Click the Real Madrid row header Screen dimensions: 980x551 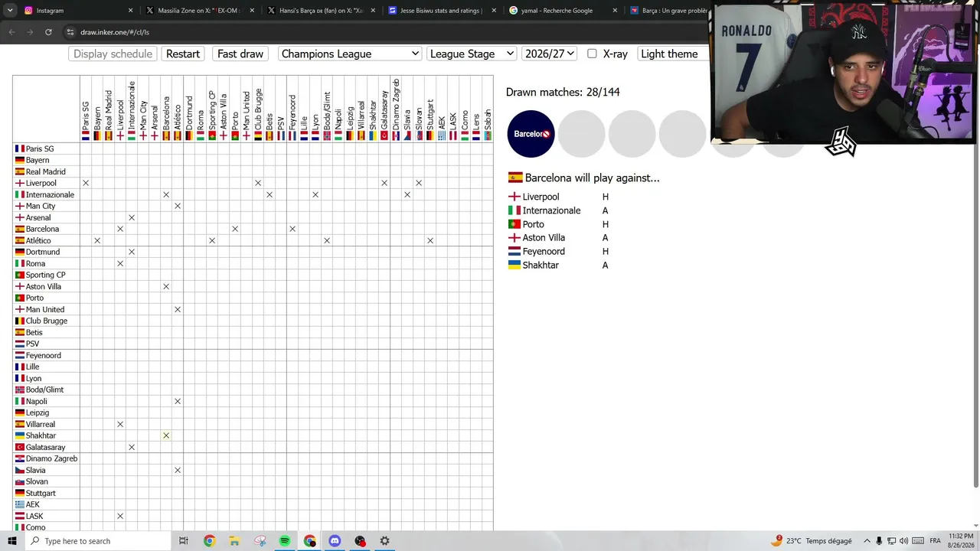pyautogui.click(x=46, y=171)
